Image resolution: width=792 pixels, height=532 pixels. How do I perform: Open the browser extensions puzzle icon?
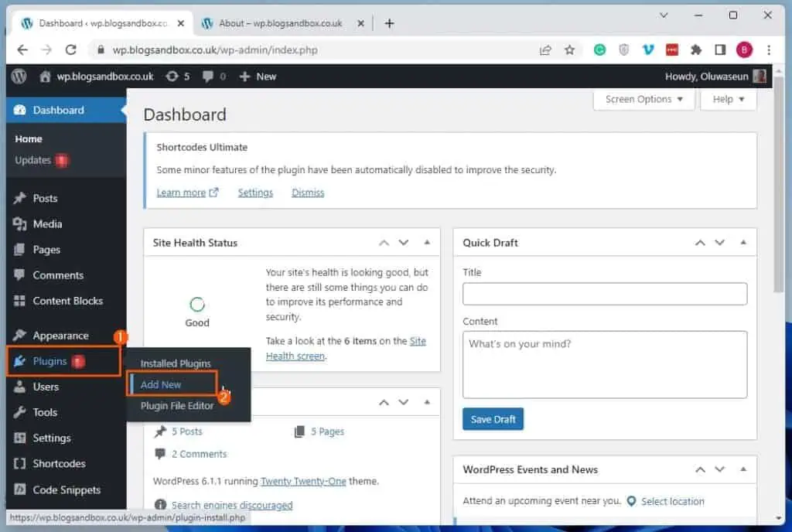(696, 49)
